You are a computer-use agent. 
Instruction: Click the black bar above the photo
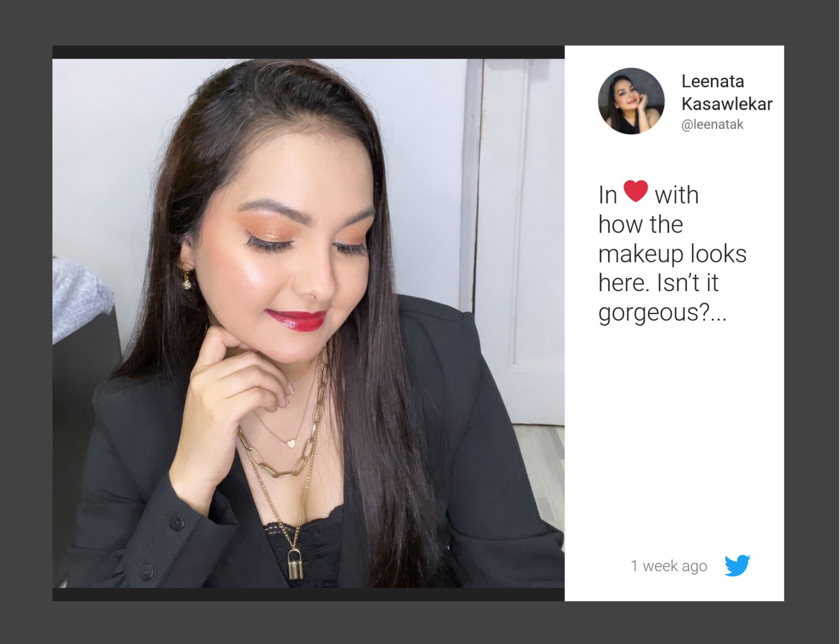308,52
